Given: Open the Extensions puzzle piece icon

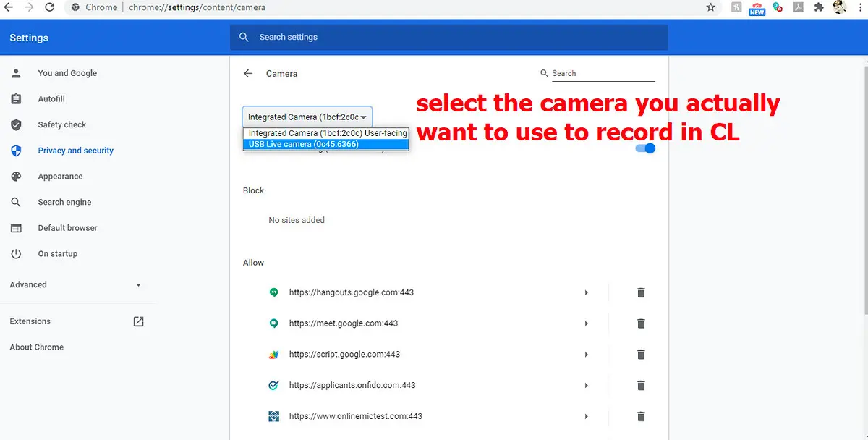Looking at the screenshot, I should click(x=818, y=8).
